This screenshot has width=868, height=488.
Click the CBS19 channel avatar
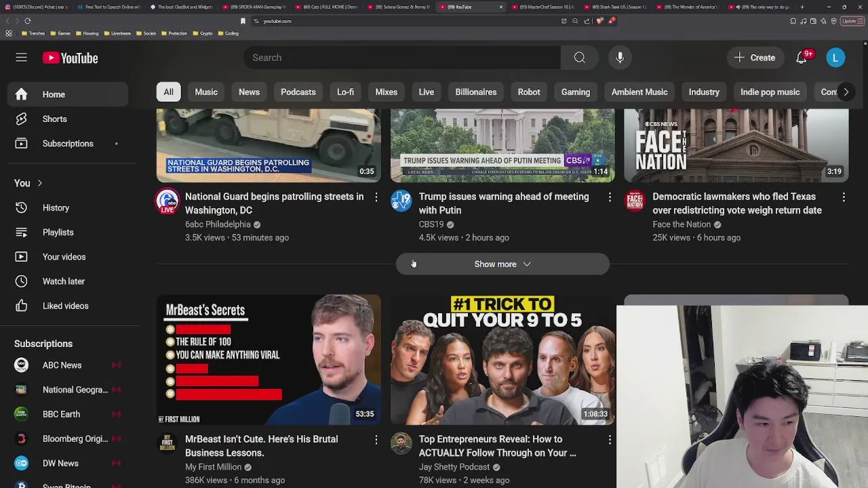click(401, 201)
